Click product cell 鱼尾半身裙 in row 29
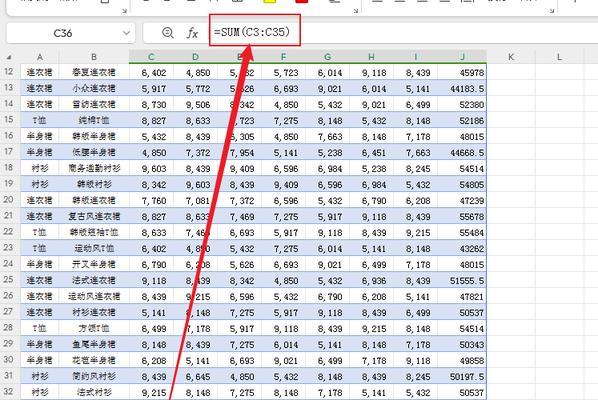Screen dimensions: 598x400 click(94, 344)
